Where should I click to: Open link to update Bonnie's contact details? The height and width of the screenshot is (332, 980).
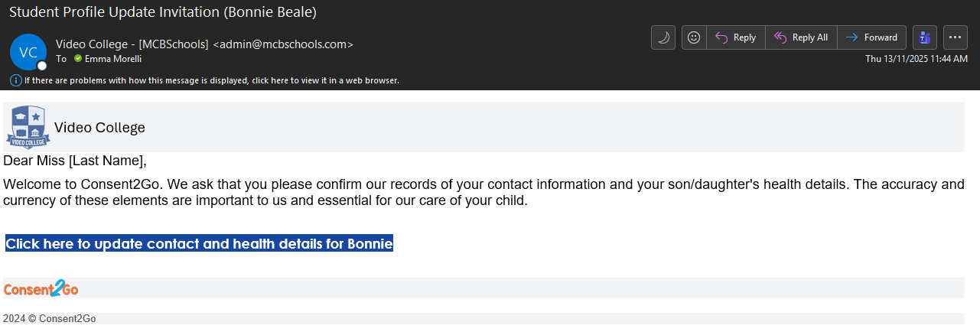click(x=199, y=244)
